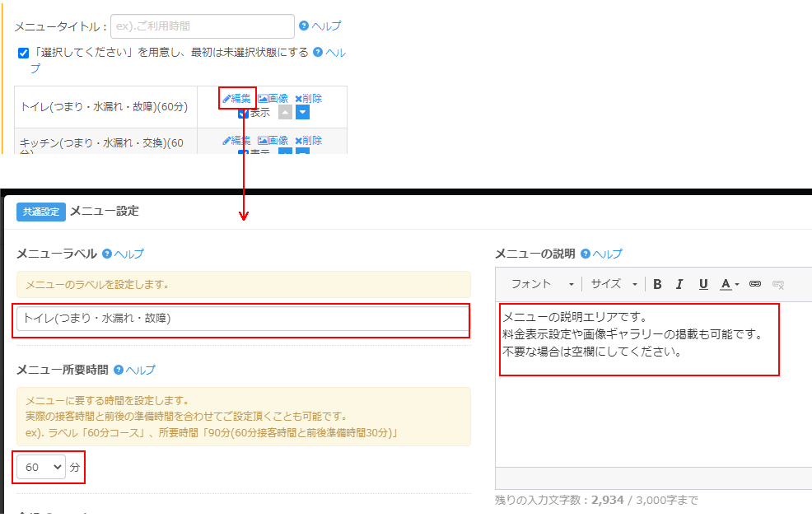Screen dimensions: 812x522
Task: Open the フォント dropdown in the editor
Action: 542,284
